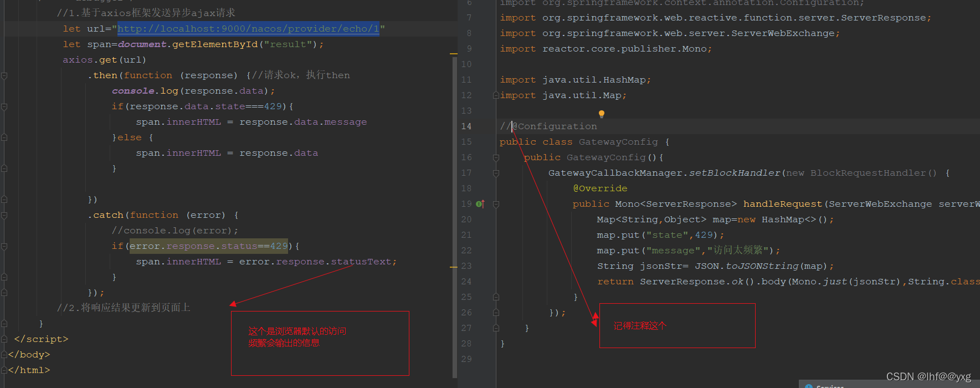The image size is (980, 388).
Task: Click axios.get(url) call
Action: tap(104, 60)
